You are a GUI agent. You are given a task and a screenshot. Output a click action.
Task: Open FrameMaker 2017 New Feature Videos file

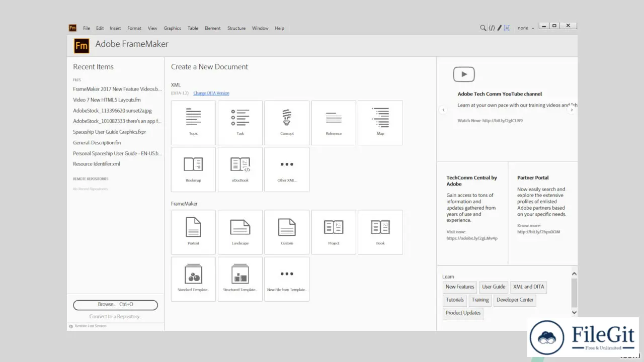pos(118,89)
